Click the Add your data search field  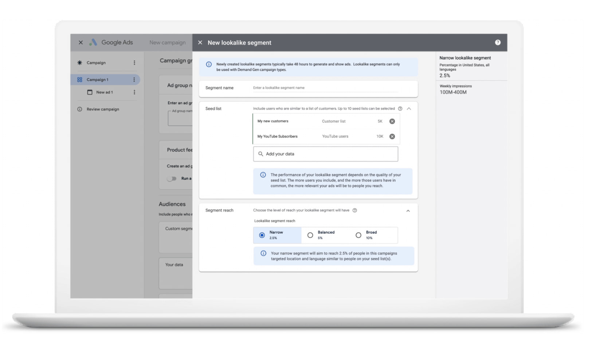[x=326, y=154]
